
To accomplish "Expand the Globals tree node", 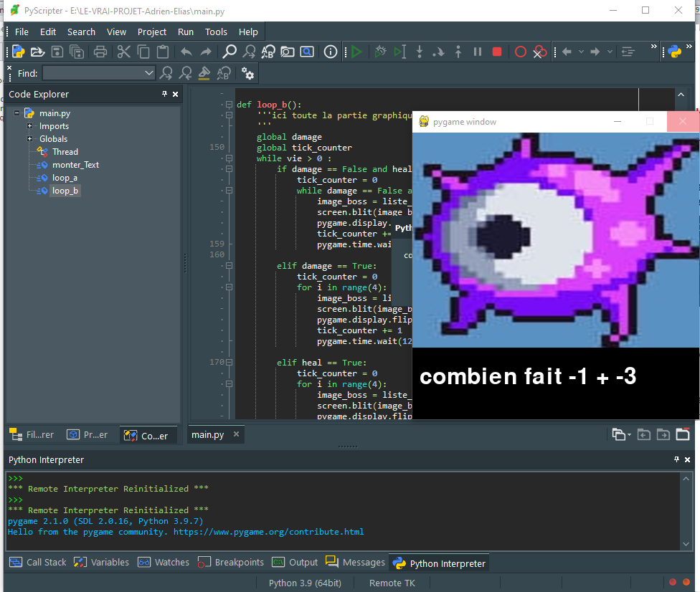I will coord(30,139).
